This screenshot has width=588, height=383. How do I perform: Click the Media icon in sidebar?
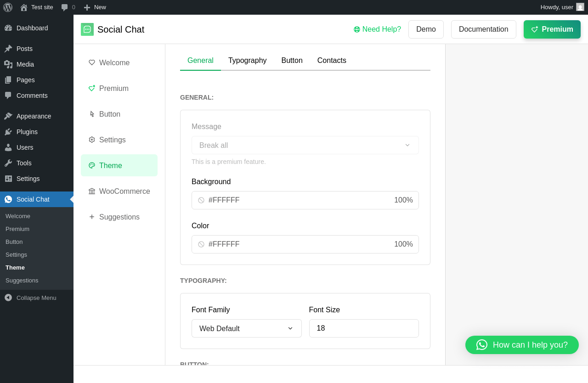pyautogui.click(x=8, y=64)
